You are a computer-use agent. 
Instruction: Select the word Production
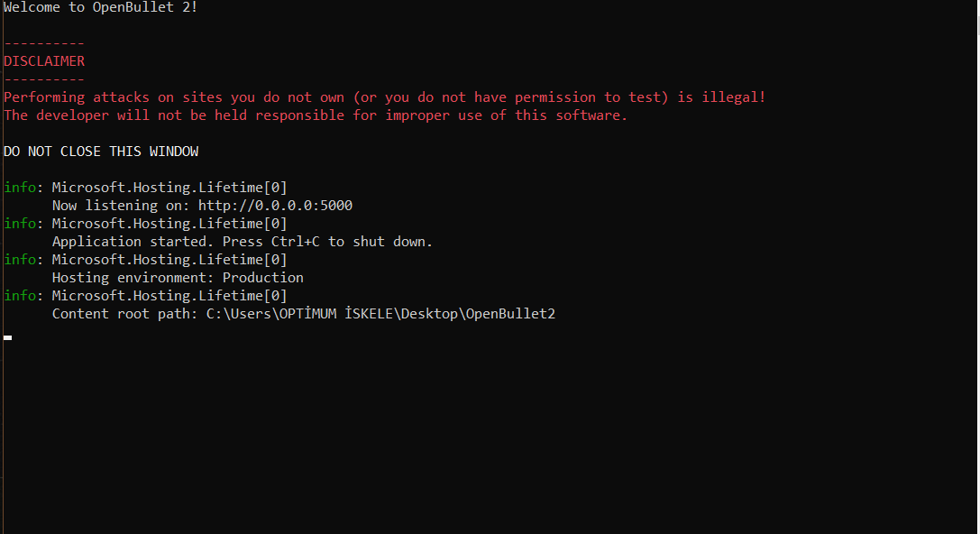point(263,278)
